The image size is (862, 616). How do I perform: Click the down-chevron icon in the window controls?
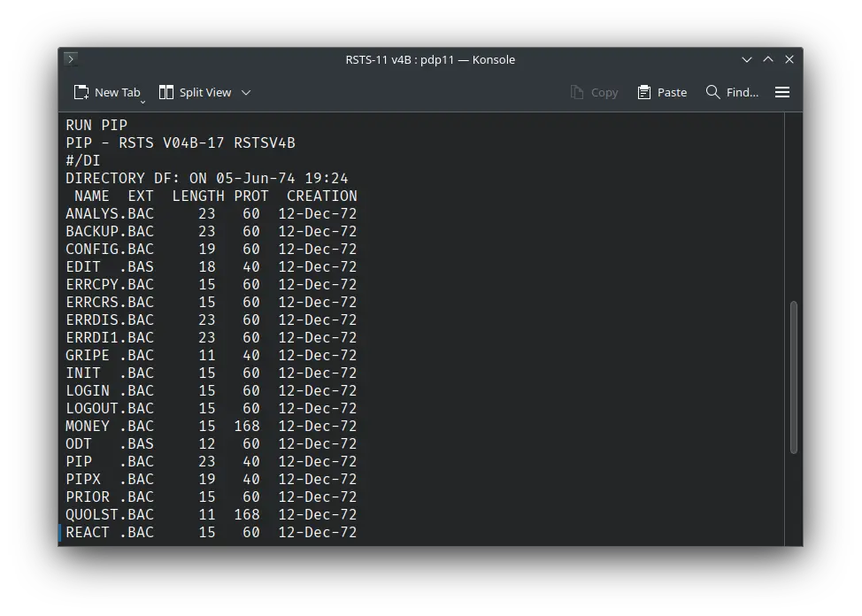click(x=746, y=59)
